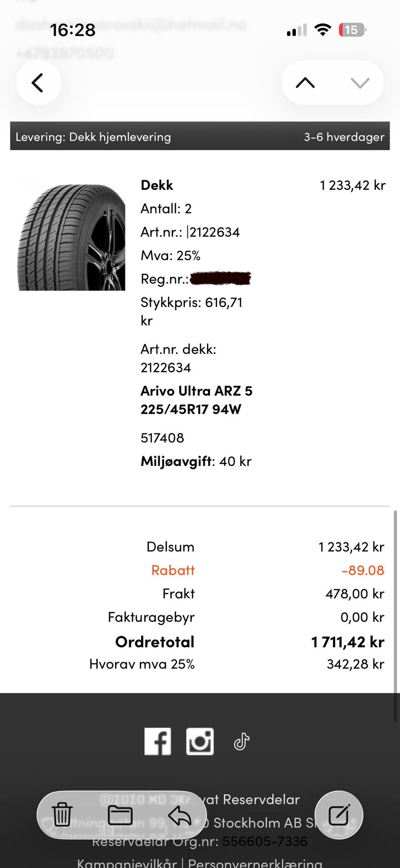This screenshot has height=868, width=400.
Task: Go to next message with down chevron
Action: 360,83
